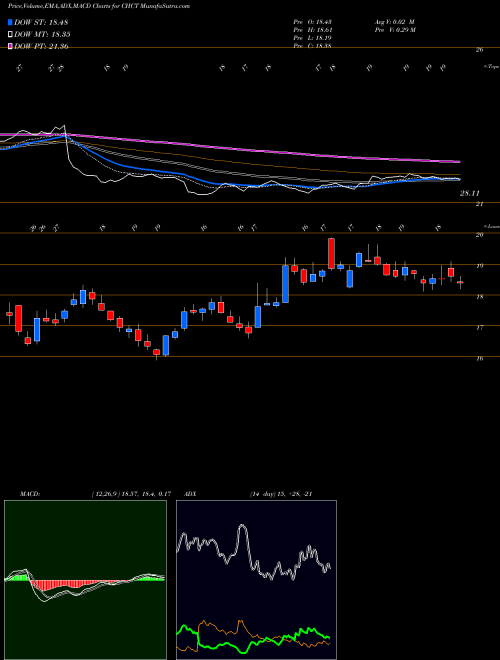Open the dark blue ADX indicator panel

pyautogui.click(x=256, y=580)
